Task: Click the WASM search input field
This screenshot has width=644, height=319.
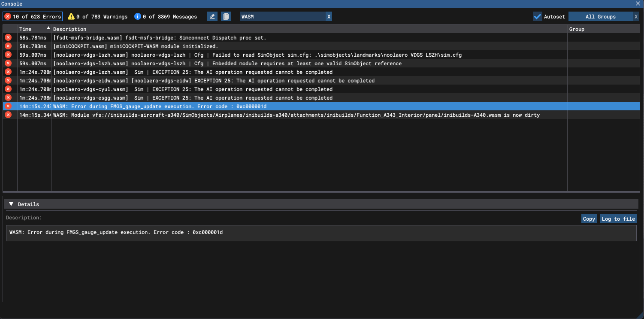Action: click(281, 16)
